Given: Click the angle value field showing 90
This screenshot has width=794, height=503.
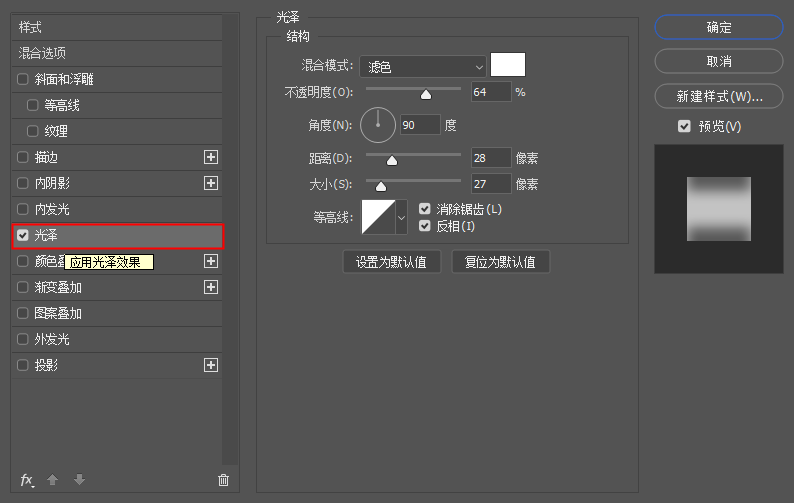Looking at the screenshot, I should coord(420,125).
